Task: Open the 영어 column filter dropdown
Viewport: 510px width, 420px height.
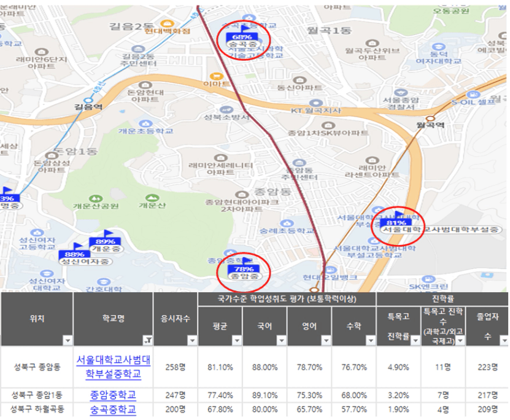Action: click(326, 341)
